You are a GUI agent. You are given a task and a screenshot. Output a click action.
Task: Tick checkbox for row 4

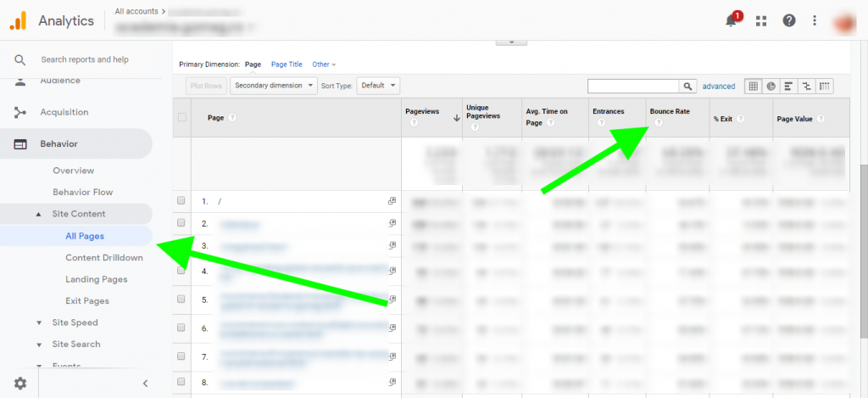pos(181,271)
